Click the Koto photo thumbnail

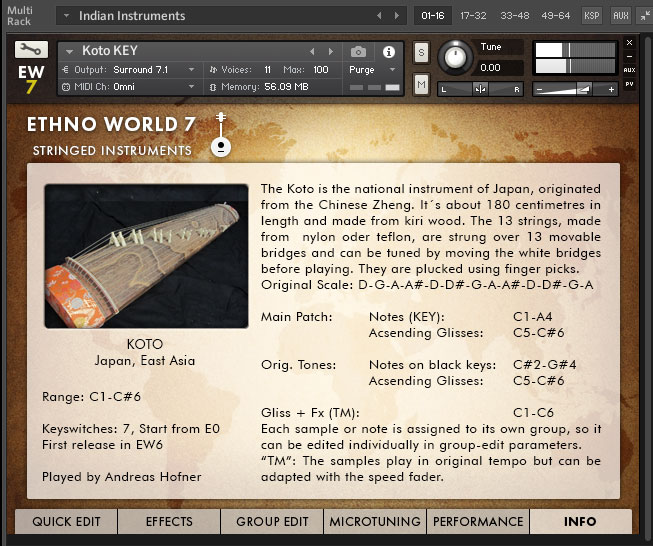click(x=146, y=256)
